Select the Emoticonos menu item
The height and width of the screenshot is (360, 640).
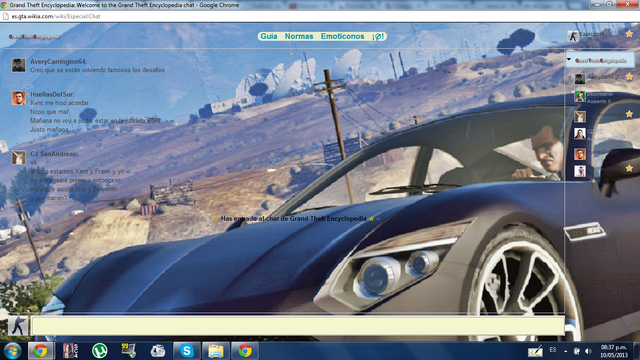click(342, 36)
